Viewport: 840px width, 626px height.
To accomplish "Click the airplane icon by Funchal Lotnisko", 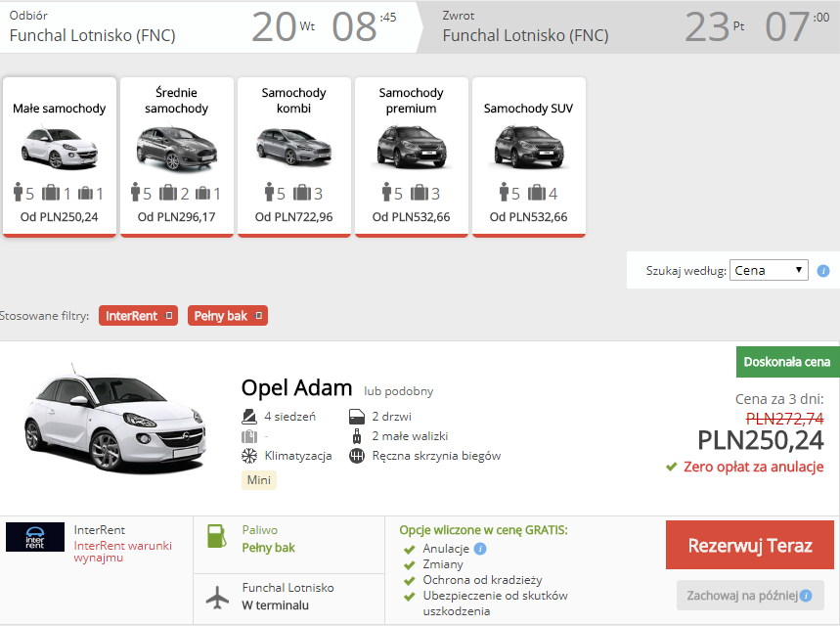I will coord(217,597).
